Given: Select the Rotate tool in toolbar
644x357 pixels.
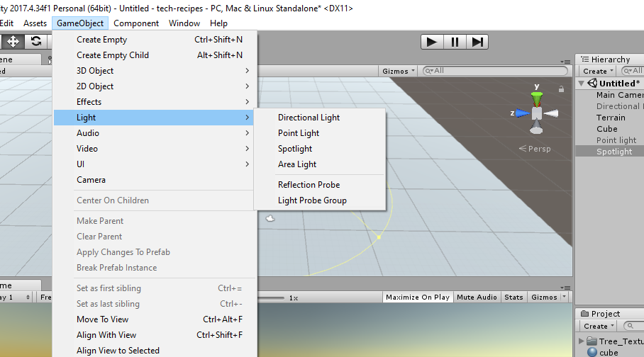Looking at the screenshot, I should point(36,42).
